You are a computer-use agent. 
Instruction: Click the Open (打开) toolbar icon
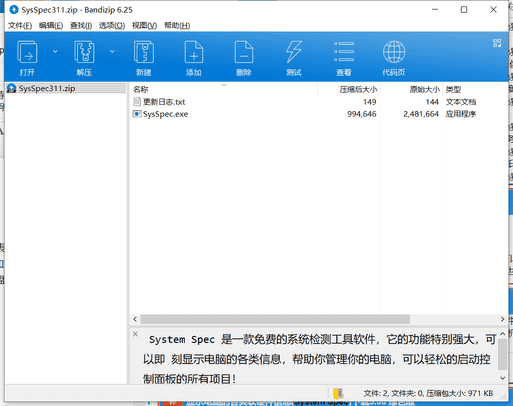click(x=27, y=52)
